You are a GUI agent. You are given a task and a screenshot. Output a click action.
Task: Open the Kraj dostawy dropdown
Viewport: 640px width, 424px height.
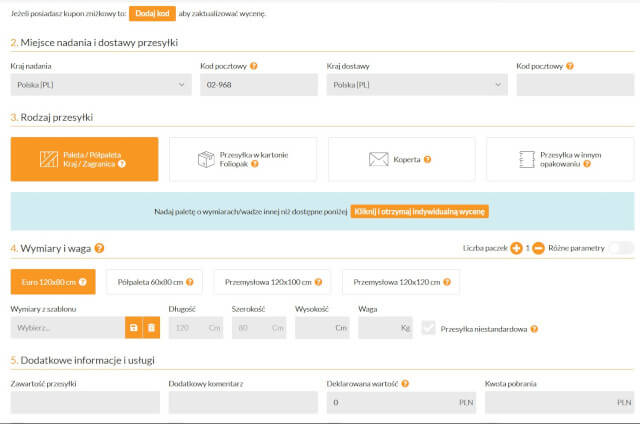pos(416,85)
